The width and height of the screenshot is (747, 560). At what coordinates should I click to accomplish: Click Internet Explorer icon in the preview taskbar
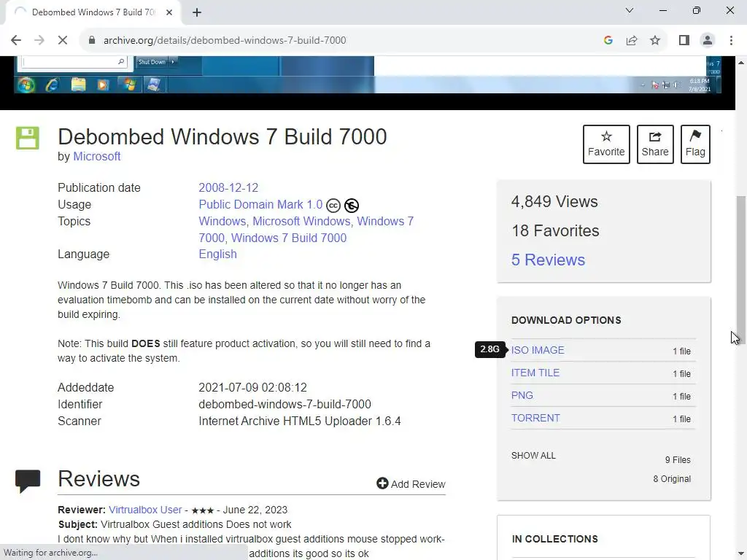(x=52, y=85)
